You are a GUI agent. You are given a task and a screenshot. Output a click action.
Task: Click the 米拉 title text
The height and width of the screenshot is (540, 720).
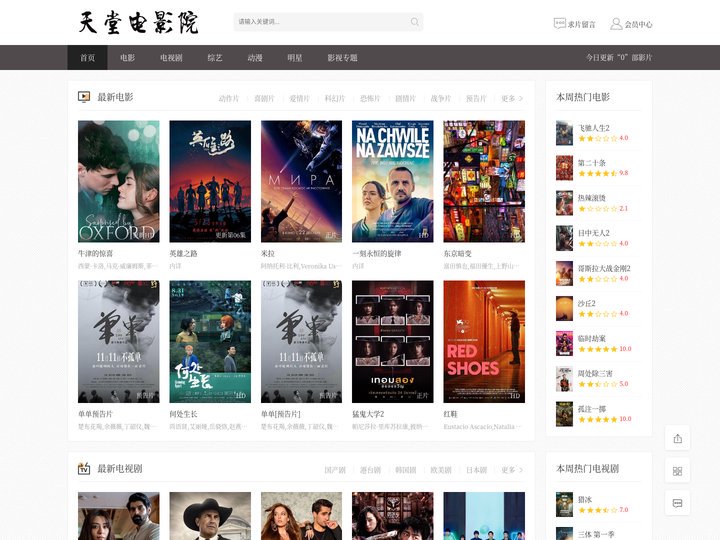pos(268,253)
